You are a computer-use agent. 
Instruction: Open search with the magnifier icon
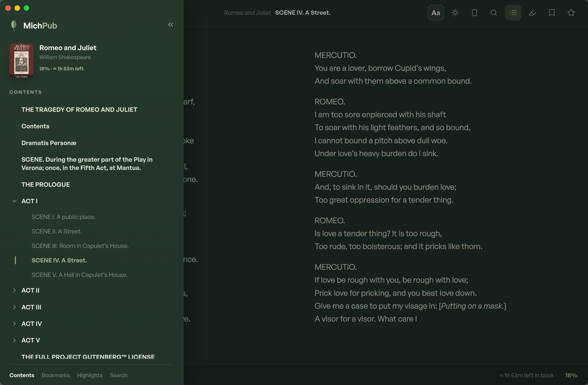[494, 13]
